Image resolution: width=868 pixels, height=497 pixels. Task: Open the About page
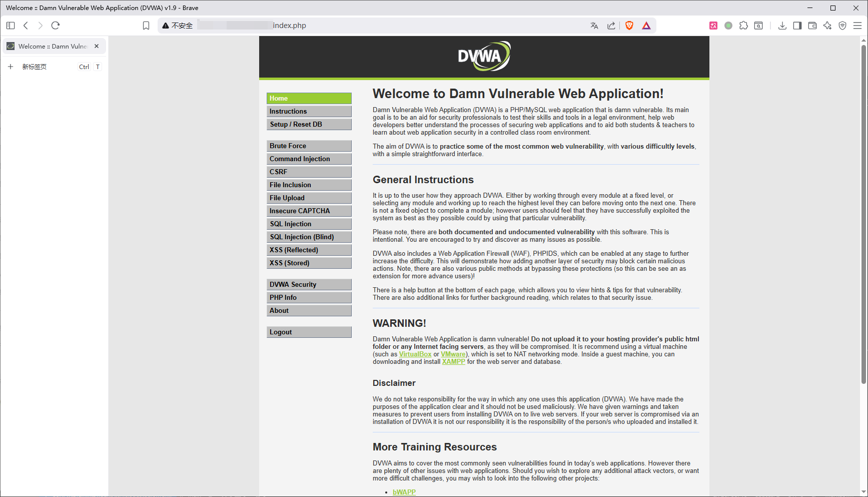coord(309,310)
